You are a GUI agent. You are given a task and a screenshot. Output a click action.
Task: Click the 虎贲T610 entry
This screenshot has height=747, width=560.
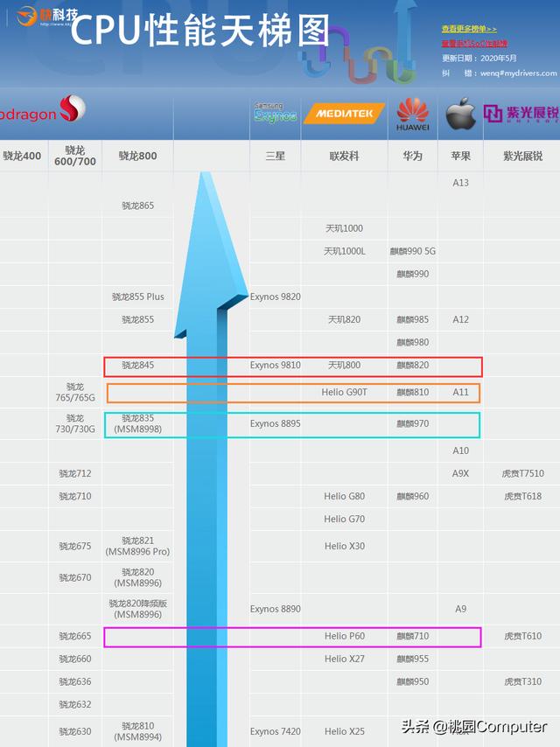click(x=523, y=636)
